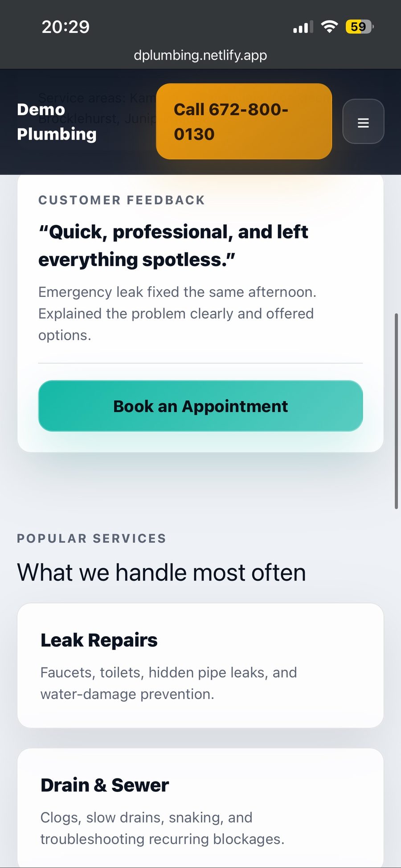Select the Drain & Sewer service title
This screenshot has width=401, height=868.
point(105,785)
